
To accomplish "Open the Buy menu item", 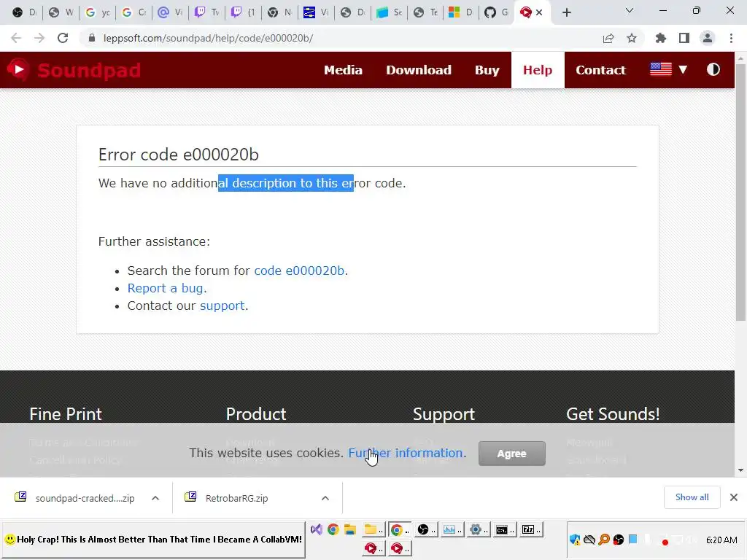I will click(487, 70).
